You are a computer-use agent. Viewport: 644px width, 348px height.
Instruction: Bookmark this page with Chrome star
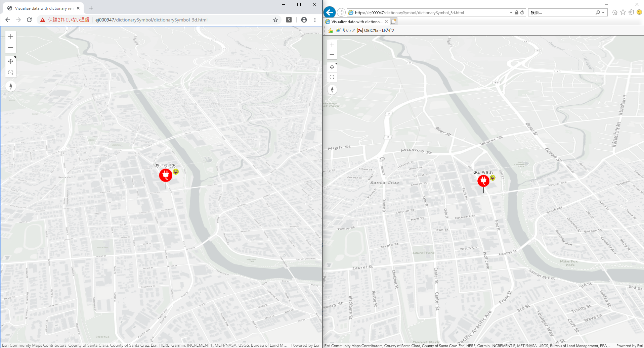[x=275, y=20]
